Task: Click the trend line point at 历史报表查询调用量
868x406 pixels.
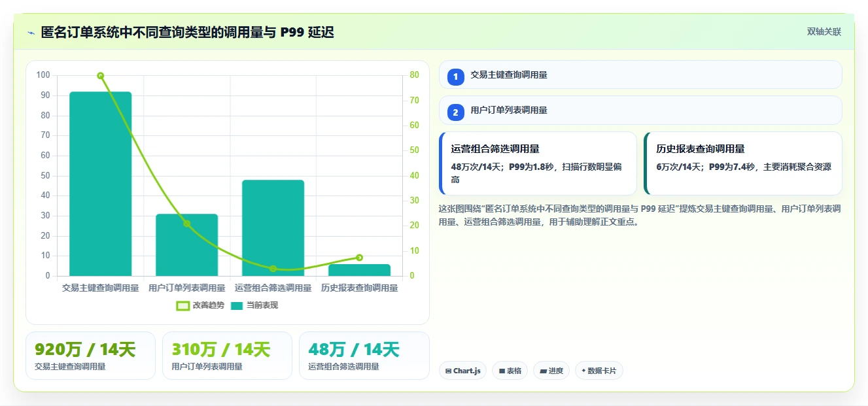Action: point(359,258)
